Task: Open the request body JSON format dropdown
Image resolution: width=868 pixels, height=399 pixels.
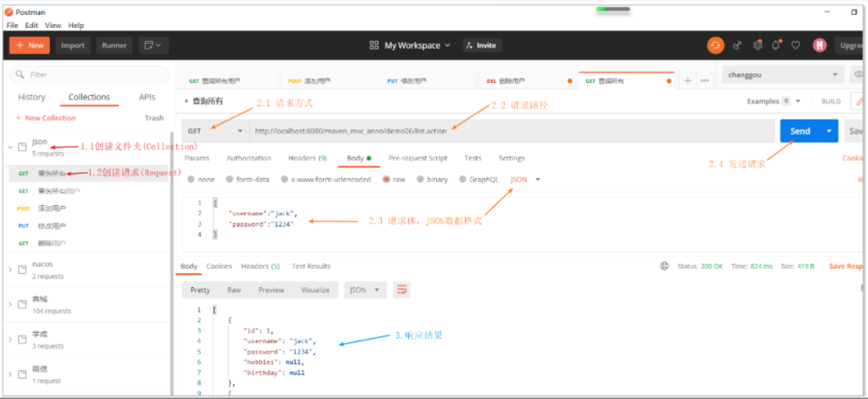Action: 525,180
